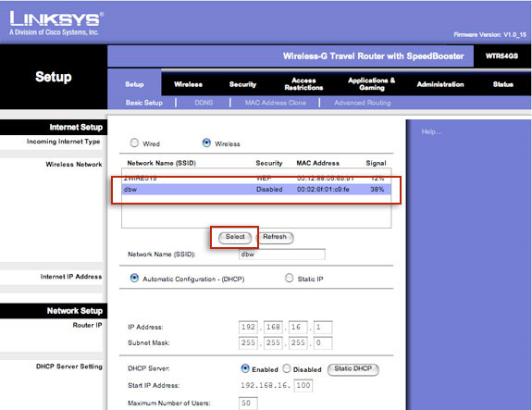Click the MAC Address column header
The width and height of the screenshot is (532, 410).
[x=318, y=163]
